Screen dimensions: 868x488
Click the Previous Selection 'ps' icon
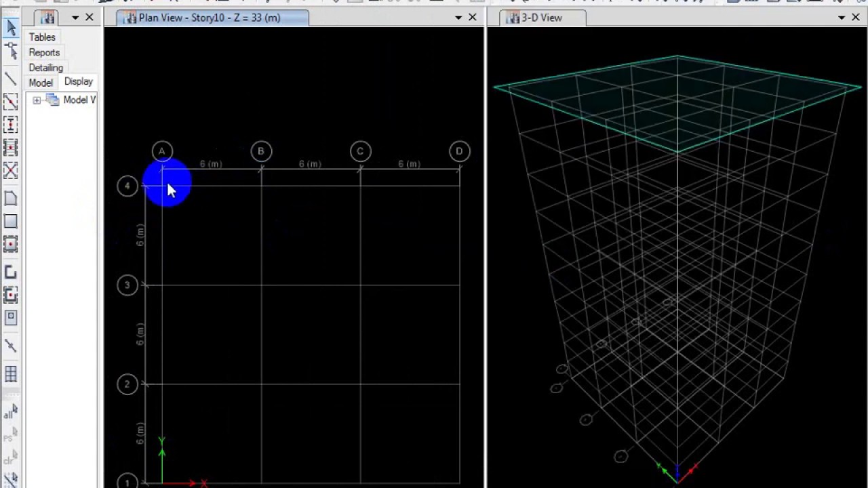11,434
